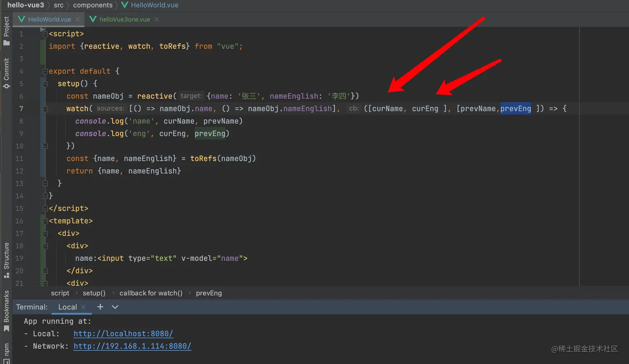This screenshot has height=364, width=629.
Task: Open the 192.168.1.114:8080 network link
Action: (x=132, y=346)
